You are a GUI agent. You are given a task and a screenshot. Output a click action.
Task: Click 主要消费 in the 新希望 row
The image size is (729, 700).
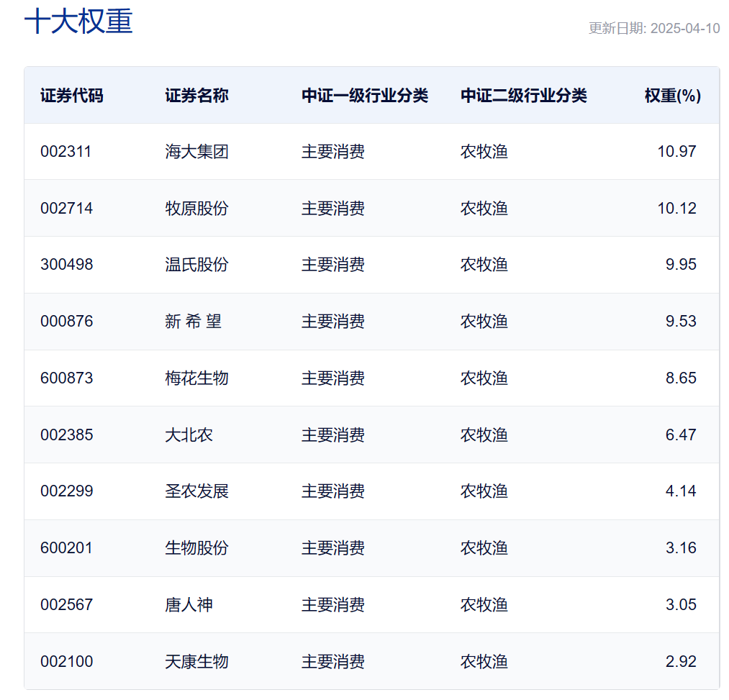pos(333,321)
